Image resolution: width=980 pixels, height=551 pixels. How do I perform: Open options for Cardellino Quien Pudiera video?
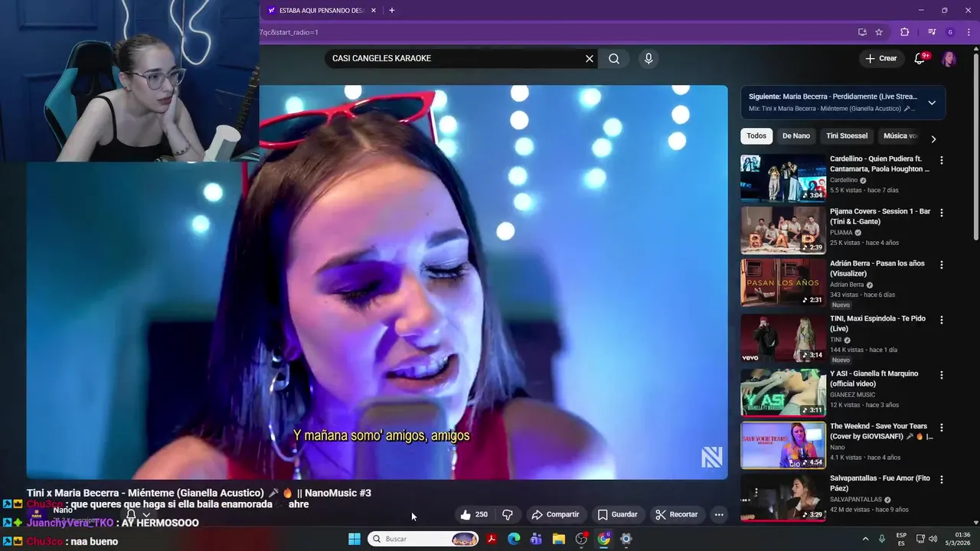coord(942,161)
